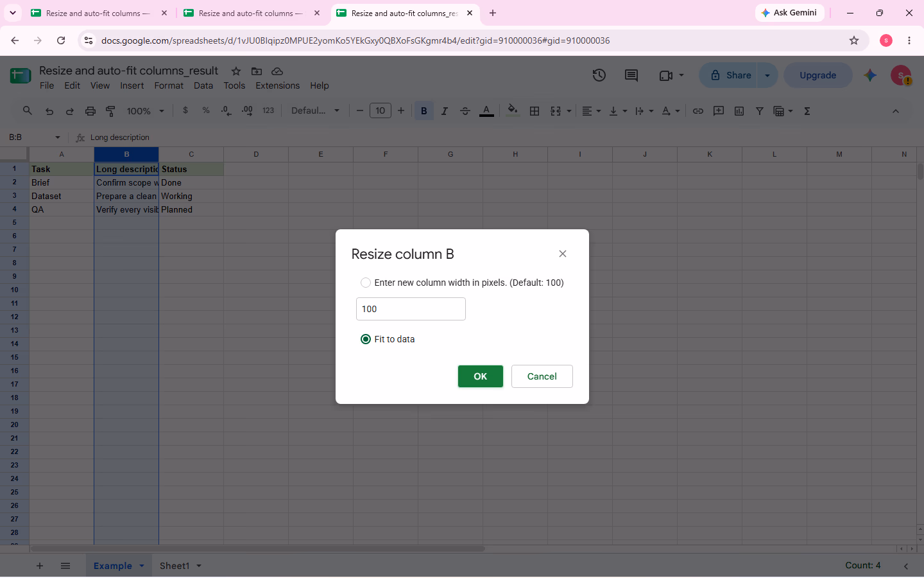
Task: Open the Format menu
Action: (x=169, y=85)
